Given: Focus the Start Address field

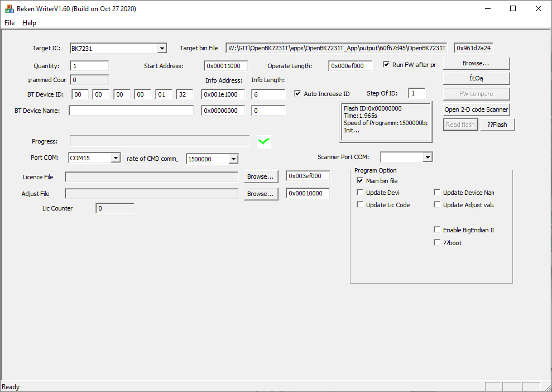Looking at the screenshot, I should point(225,66).
